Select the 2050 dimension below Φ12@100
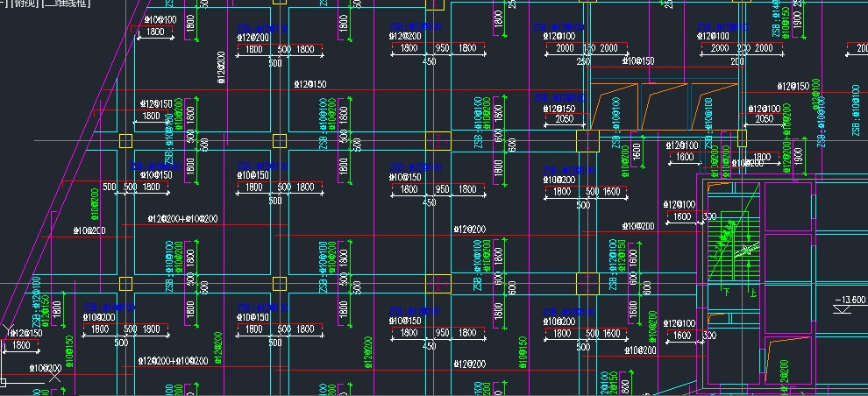868x396 pixels. click(x=764, y=119)
